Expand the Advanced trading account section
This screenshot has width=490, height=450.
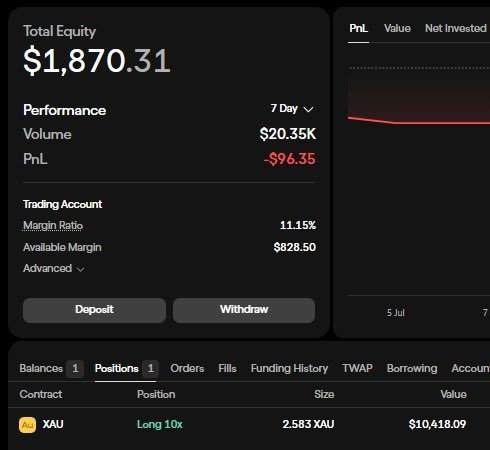[53, 268]
